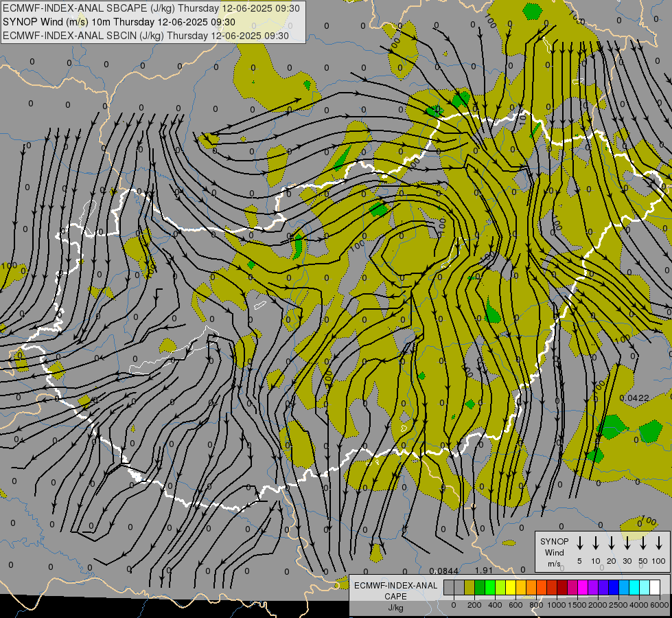The width and height of the screenshot is (672, 618).
Task: Click the SBCIN title line in header
Action: tap(146, 36)
